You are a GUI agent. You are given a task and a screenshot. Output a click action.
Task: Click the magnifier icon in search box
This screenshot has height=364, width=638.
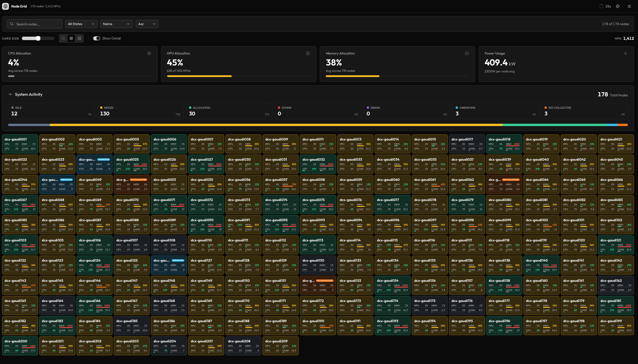coord(12,24)
